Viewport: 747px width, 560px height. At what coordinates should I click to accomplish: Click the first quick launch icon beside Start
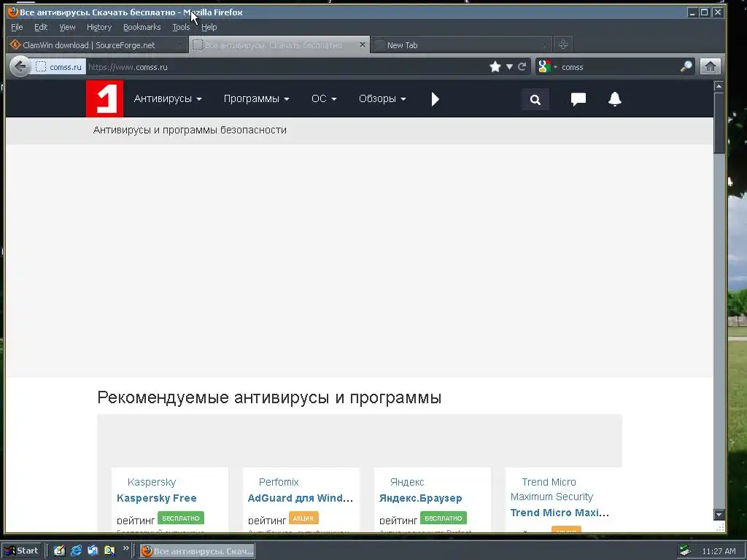[59, 551]
